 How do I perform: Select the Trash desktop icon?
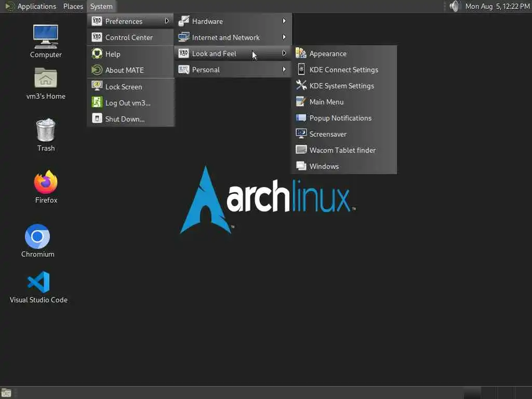pyautogui.click(x=46, y=135)
